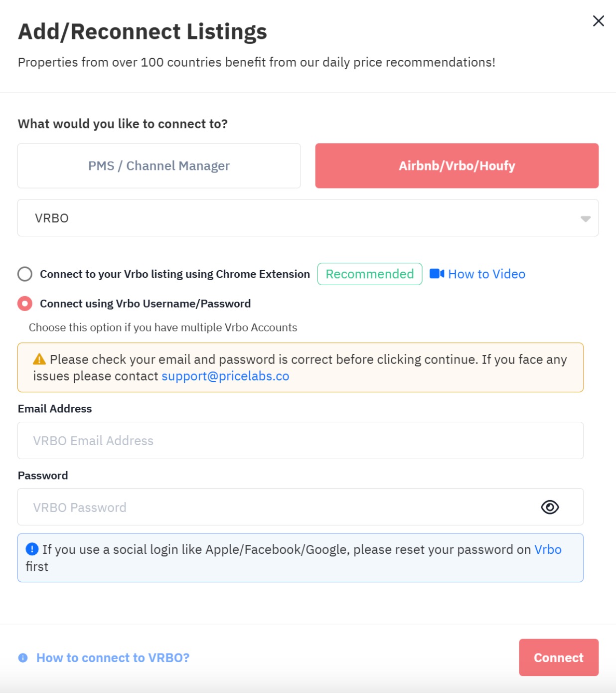Switch to Airbnb/Vrbo/Houfy tab
This screenshot has height=693, width=616.
(x=457, y=166)
